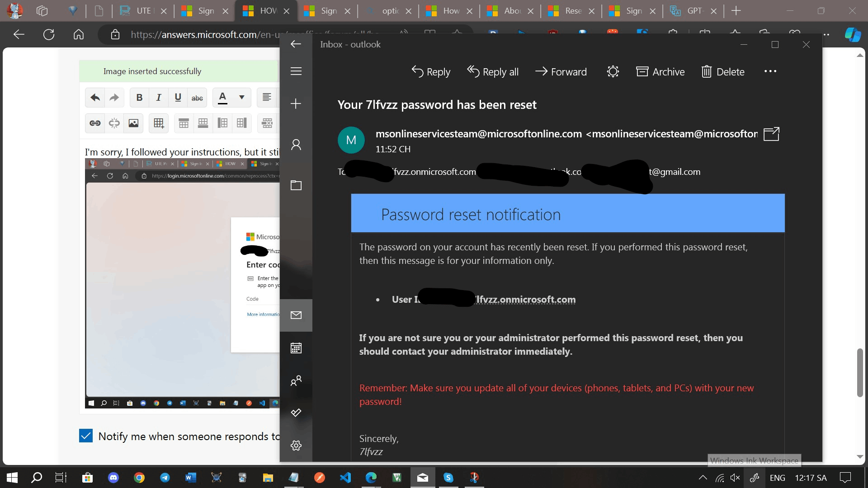This screenshot has height=488, width=868.
Task: Open mail app settings gear
Action: pos(296,446)
